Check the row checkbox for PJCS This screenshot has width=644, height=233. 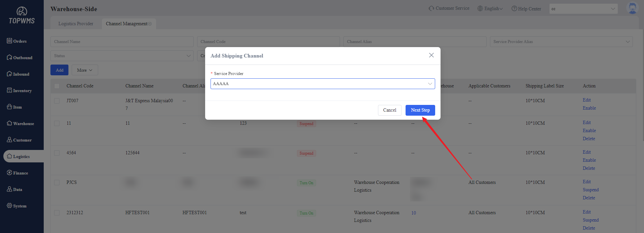click(x=57, y=183)
